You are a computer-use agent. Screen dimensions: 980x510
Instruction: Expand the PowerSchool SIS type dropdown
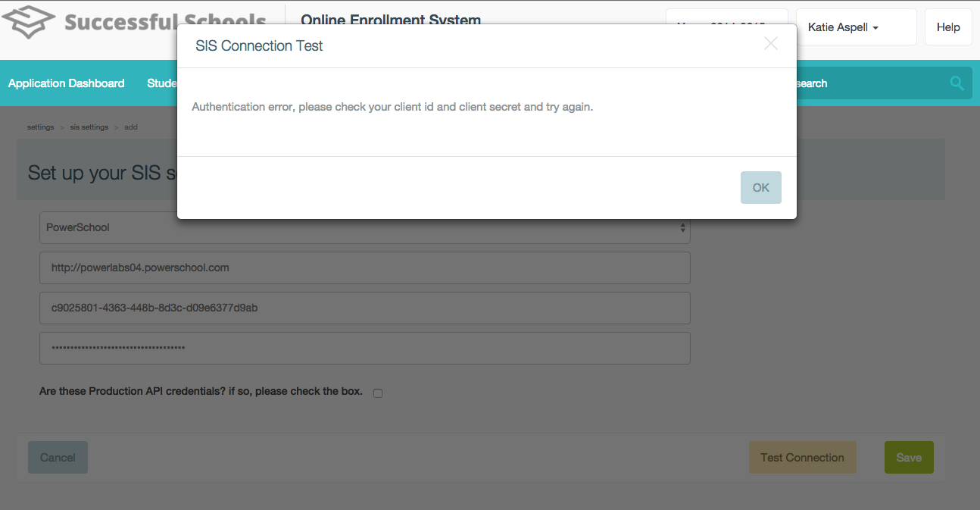364,227
